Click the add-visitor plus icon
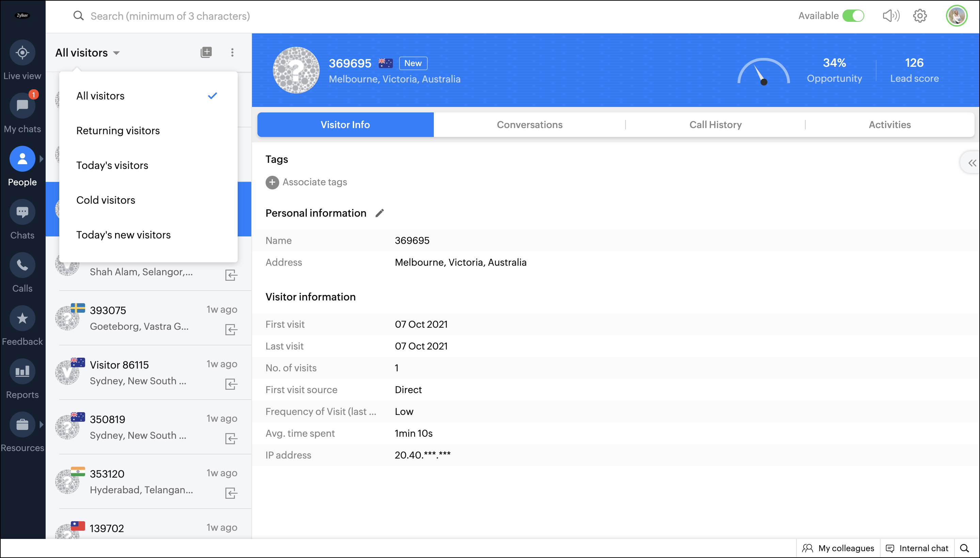The height and width of the screenshot is (558, 980). (x=206, y=52)
